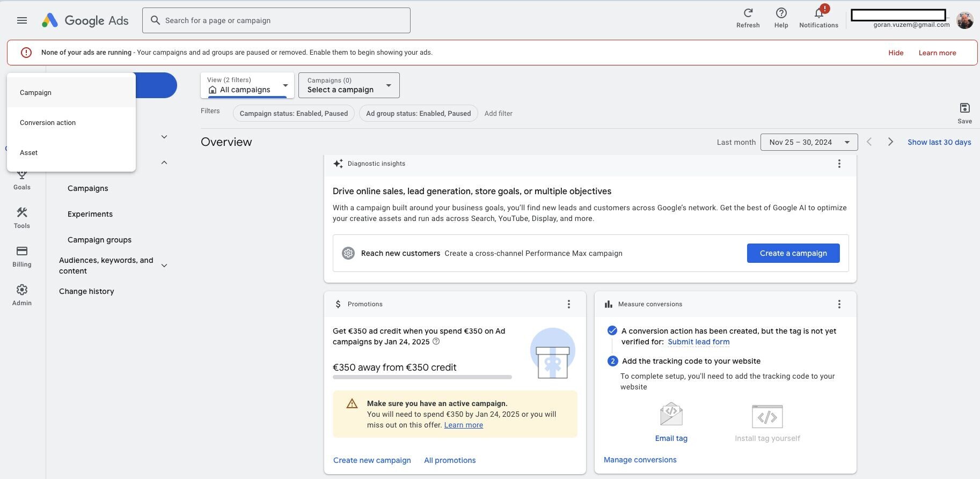
Task: Expand Audiences, keywords, and content section
Action: point(164,266)
